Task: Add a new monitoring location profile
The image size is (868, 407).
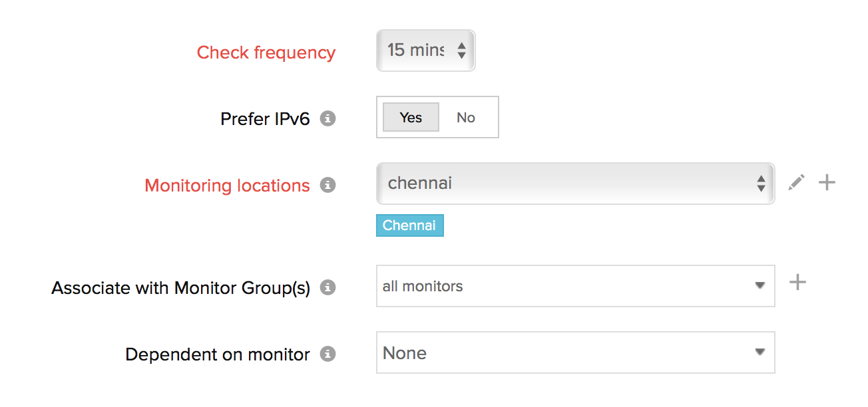Action: pyautogui.click(x=827, y=183)
